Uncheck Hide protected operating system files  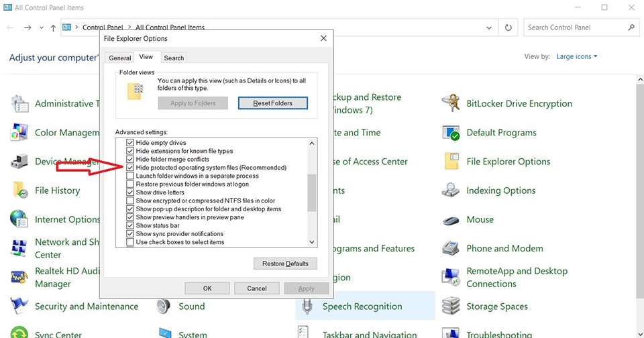(129, 168)
